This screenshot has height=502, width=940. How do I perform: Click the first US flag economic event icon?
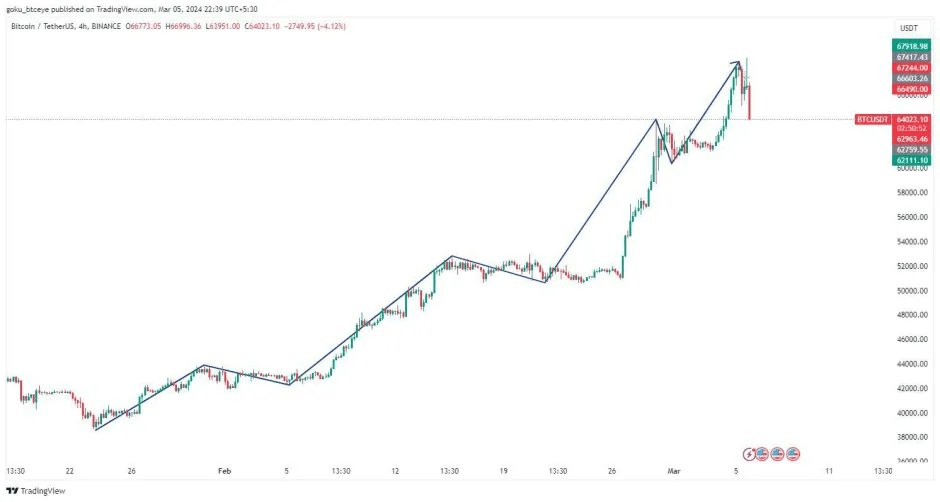pyautogui.click(x=763, y=454)
